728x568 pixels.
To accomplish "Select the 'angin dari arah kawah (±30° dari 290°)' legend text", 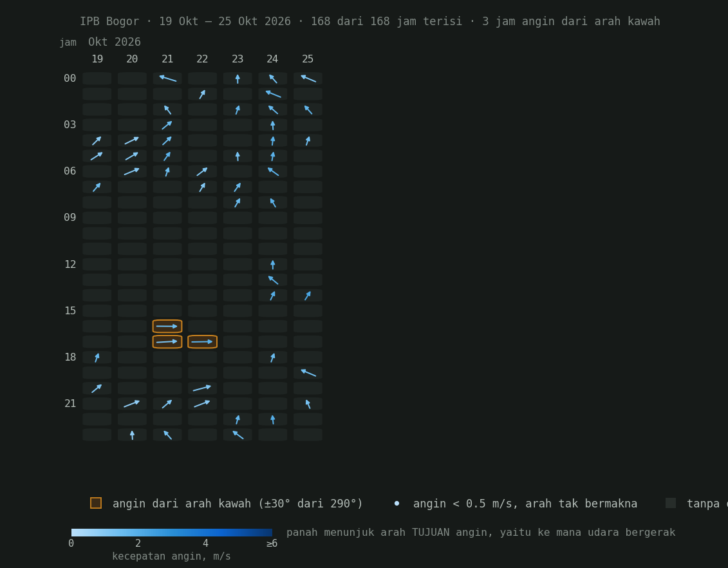I will [238, 504].
